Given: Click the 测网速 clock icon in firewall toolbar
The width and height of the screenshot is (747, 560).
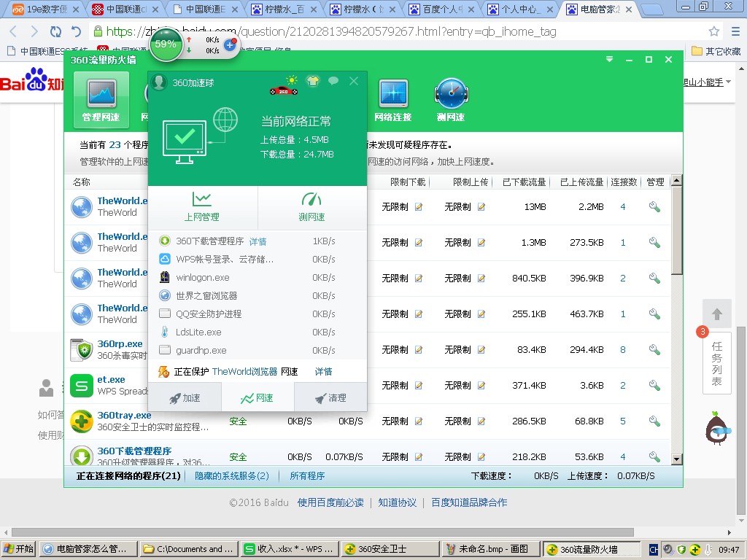Looking at the screenshot, I should tap(451, 99).
